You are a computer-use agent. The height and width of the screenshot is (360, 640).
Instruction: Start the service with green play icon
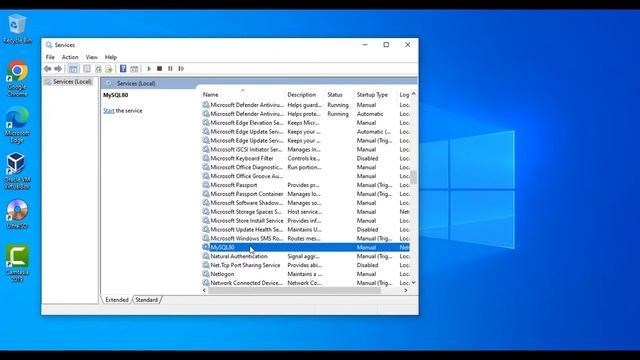149,69
